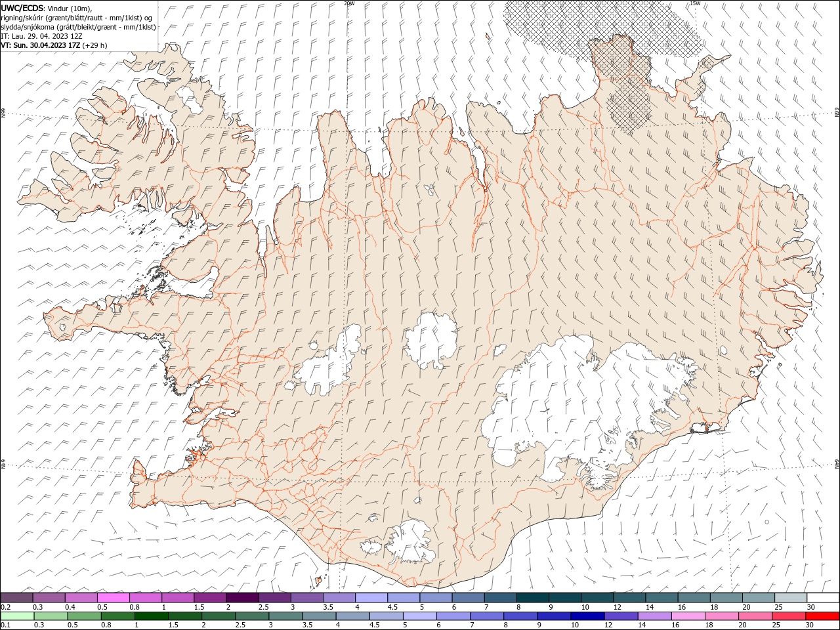Click the slate blue 6 swatch, upper row
This screenshot has height=630, width=840.
click(468, 598)
